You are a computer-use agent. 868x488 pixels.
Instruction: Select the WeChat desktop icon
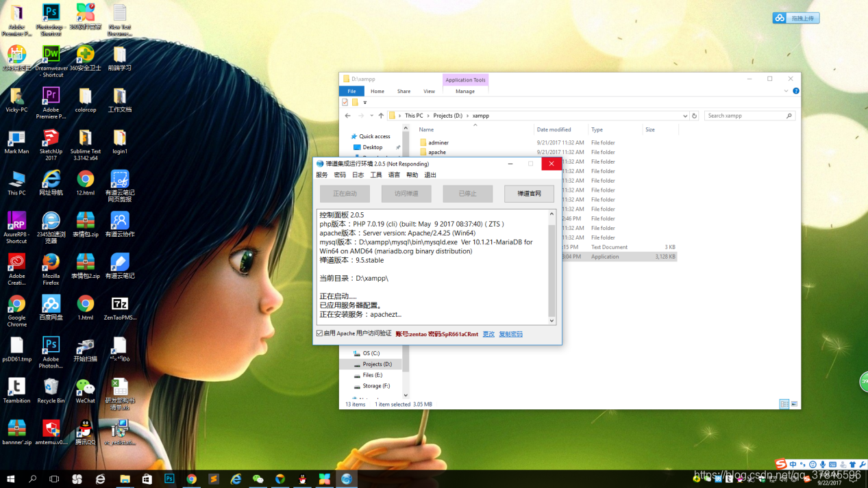coord(86,391)
